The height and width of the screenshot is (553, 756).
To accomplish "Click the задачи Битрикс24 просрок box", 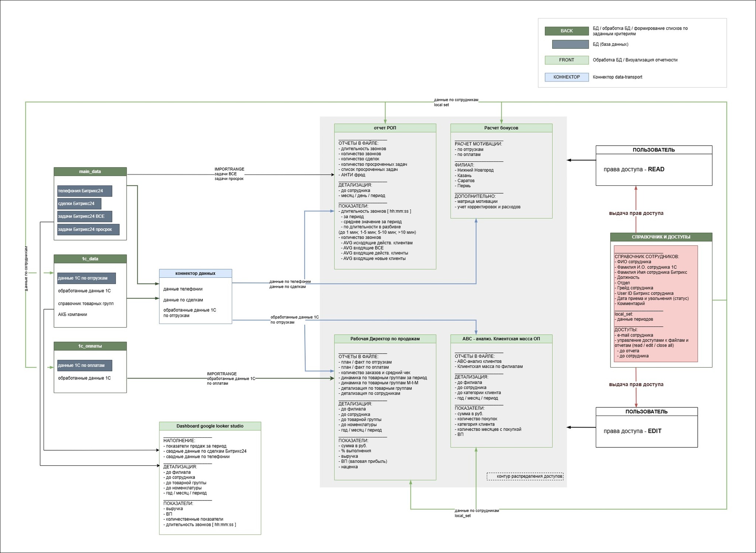I will point(88,229).
